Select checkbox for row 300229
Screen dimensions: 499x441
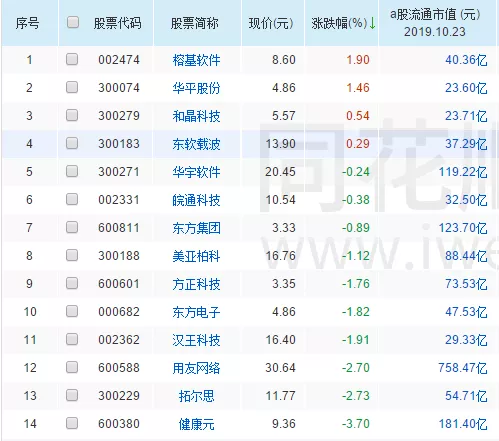click(72, 395)
